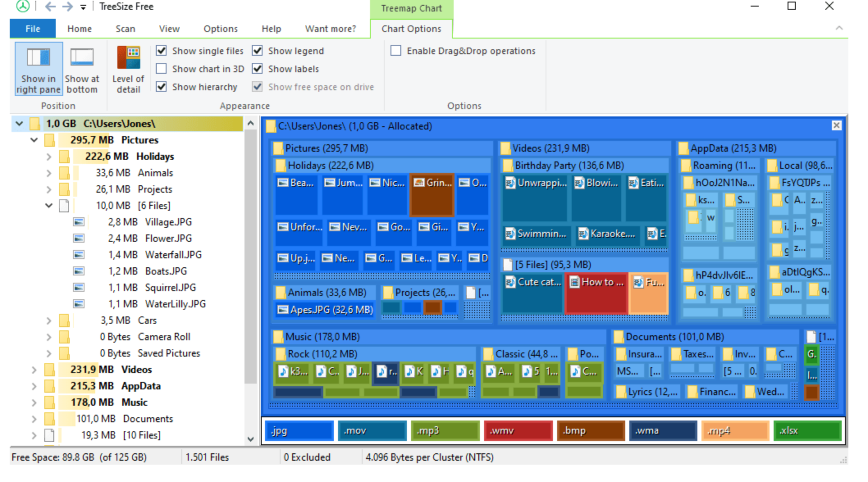Click the .wmv legend swatch

[519, 430]
